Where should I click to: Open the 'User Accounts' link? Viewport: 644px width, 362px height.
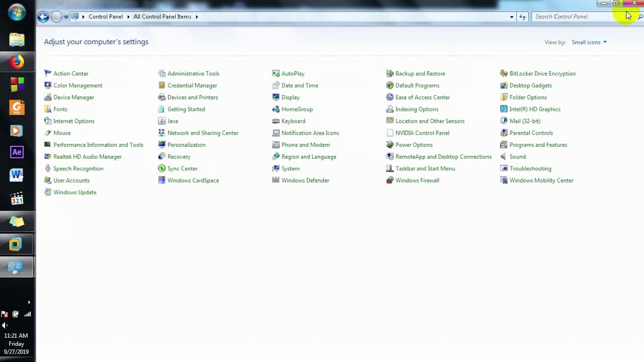click(x=71, y=180)
